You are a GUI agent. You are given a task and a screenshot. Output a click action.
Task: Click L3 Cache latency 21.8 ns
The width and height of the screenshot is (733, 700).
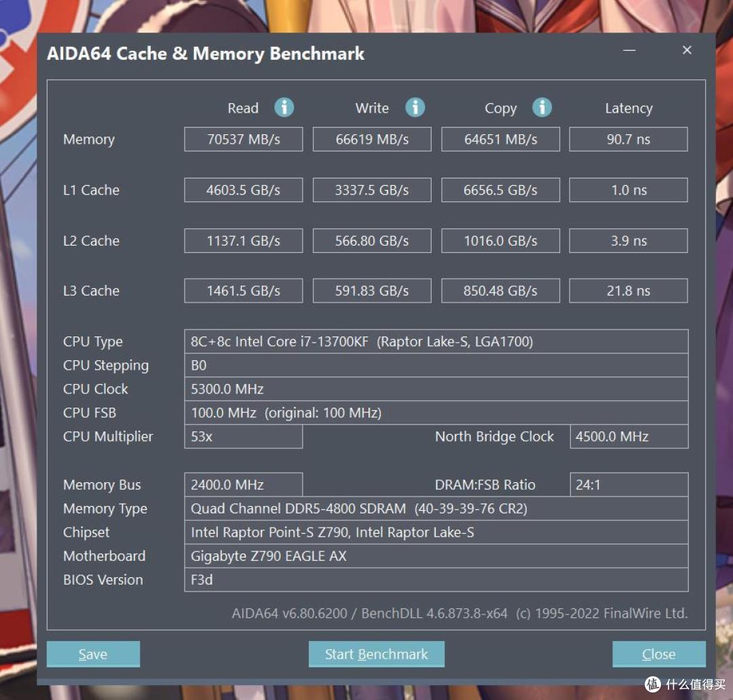click(628, 291)
